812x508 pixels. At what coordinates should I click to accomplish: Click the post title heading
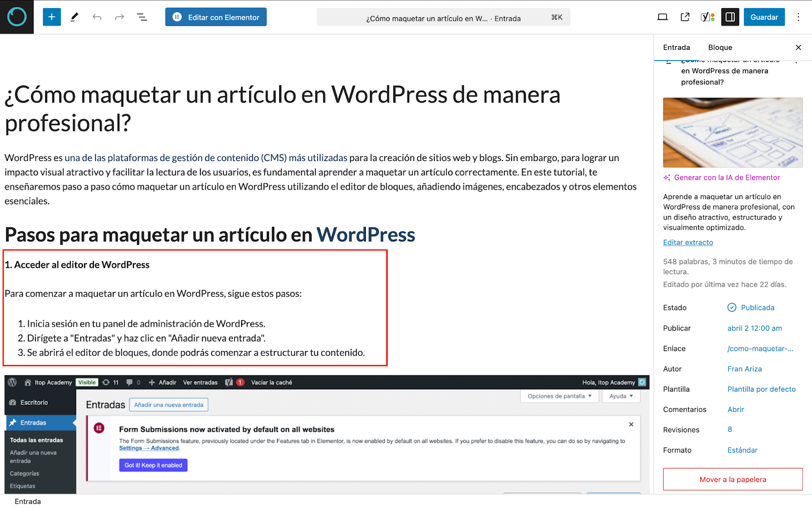point(282,109)
